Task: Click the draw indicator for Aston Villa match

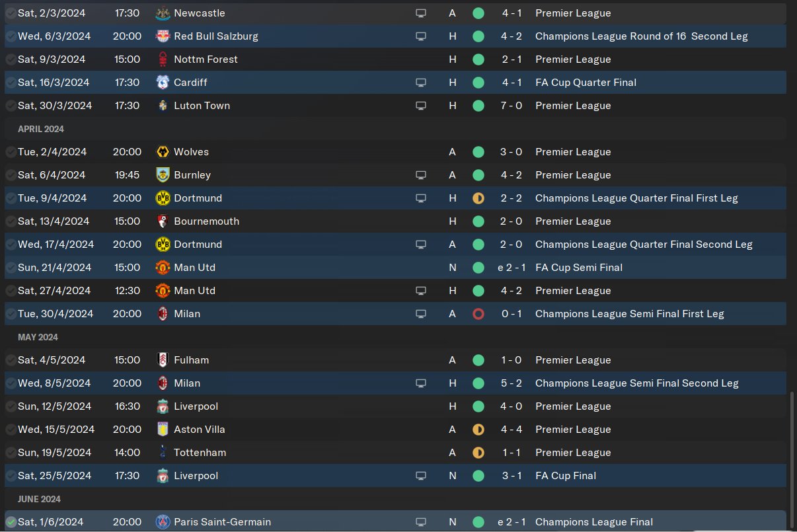Action: point(478,430)
